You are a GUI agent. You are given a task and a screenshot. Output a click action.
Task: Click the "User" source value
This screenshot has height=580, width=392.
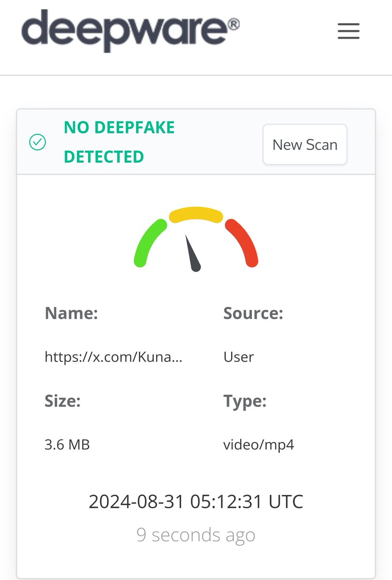(x=239, y=357)
